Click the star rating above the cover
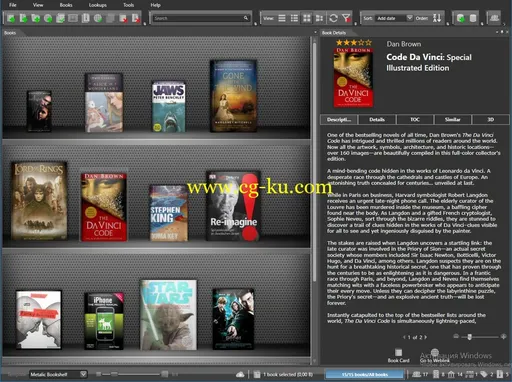The width and height of the screenshot is (512, 382). coord(354,43)
